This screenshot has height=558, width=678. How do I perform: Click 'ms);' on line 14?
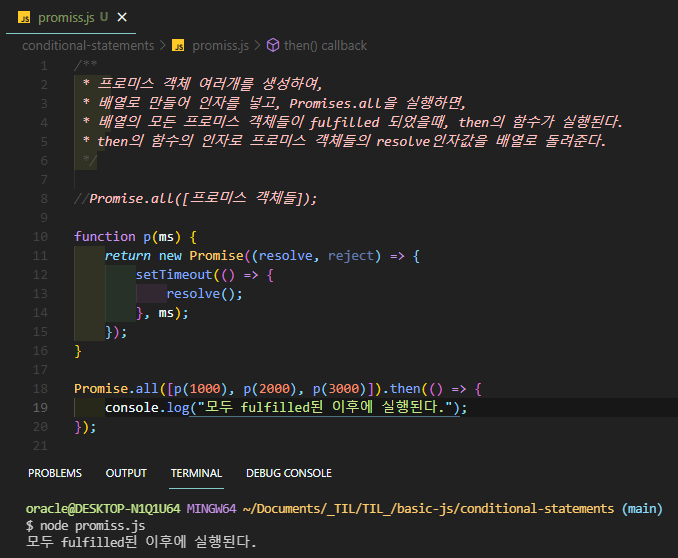coord(173,313)
